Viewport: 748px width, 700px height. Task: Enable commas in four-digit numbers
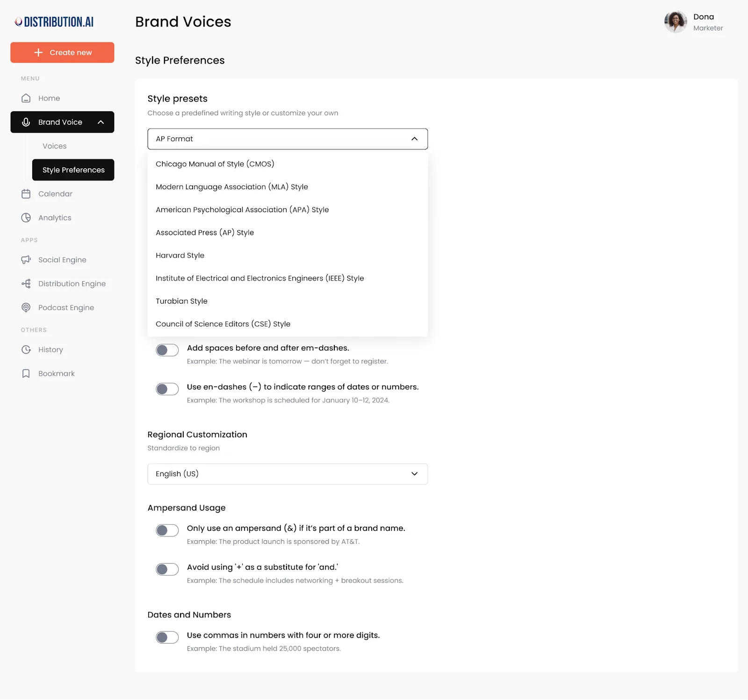tap(167, 637)
